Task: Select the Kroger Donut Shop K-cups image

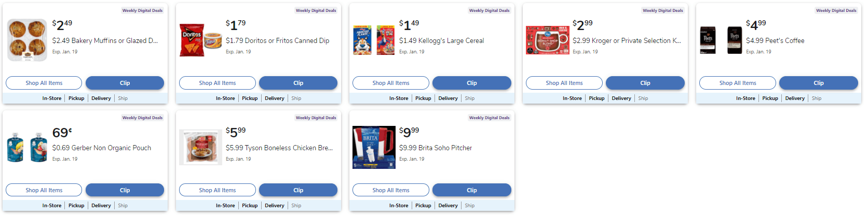Action: click(x=547, y=40)
